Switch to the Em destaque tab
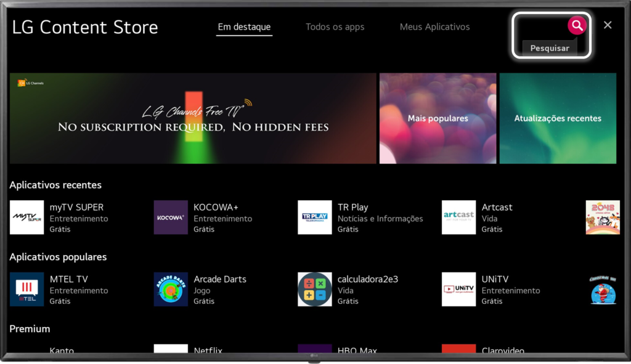 244,27
